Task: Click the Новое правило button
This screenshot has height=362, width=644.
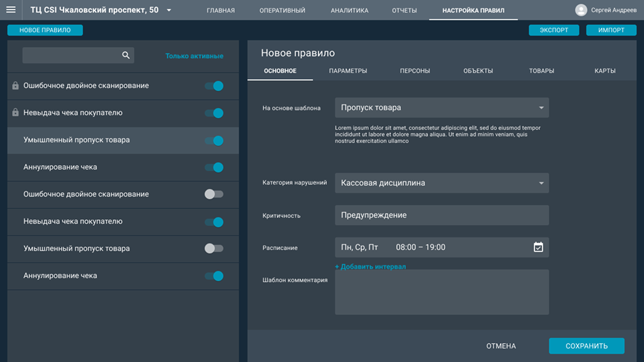Action: [x=45, y=30]
